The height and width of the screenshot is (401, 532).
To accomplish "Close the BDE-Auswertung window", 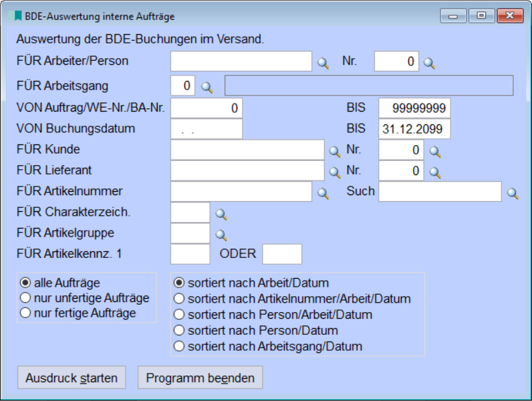I will coord(510,15).
